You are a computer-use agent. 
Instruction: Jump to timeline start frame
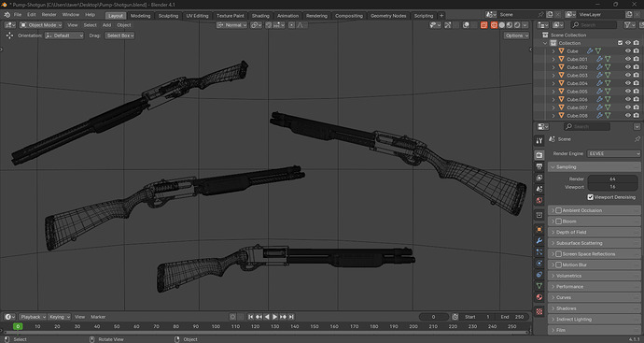click(250, 317)
